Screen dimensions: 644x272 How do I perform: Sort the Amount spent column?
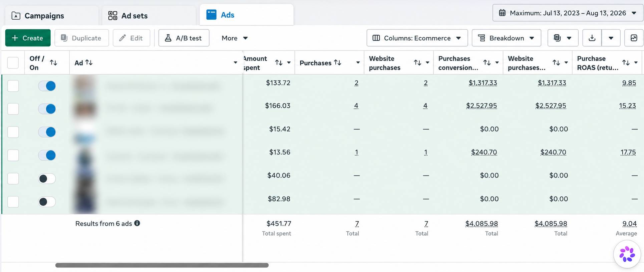(x=279, y=62)
